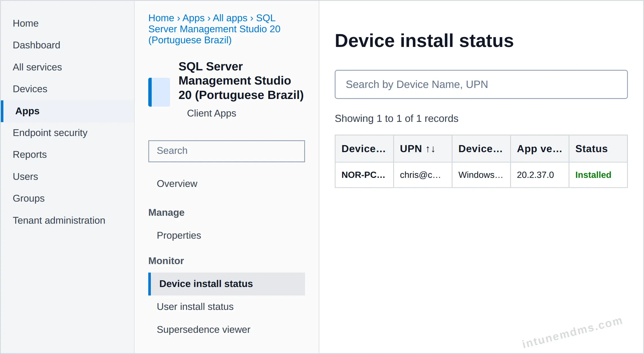Open the Properties page
Image resolution: width=644 pixels, height=354 pixels.
(179, 235)
